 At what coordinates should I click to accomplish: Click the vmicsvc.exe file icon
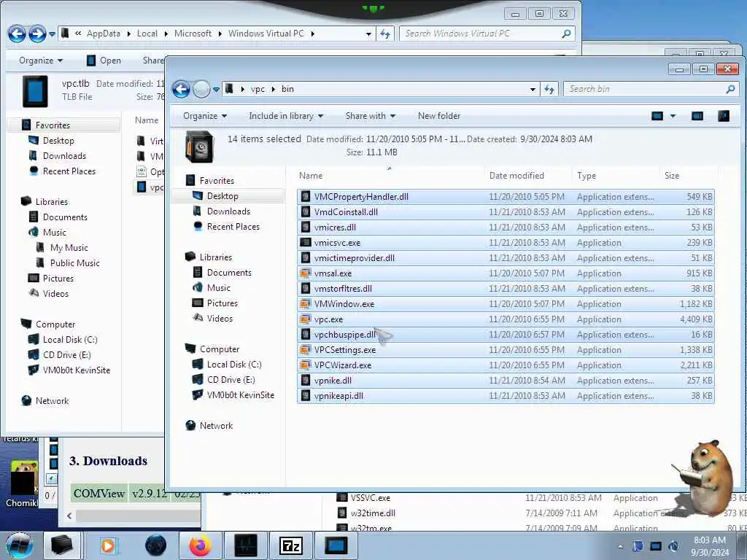[x=306, y=242]
